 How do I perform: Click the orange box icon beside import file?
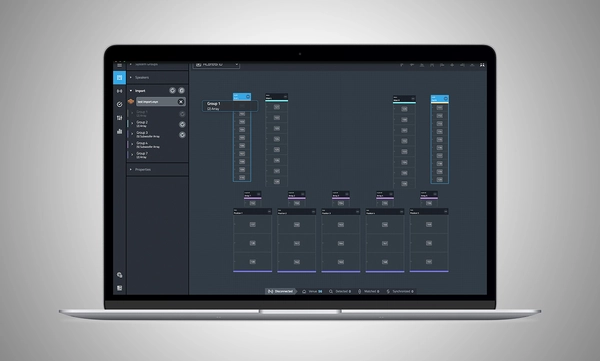coord(131,101)
